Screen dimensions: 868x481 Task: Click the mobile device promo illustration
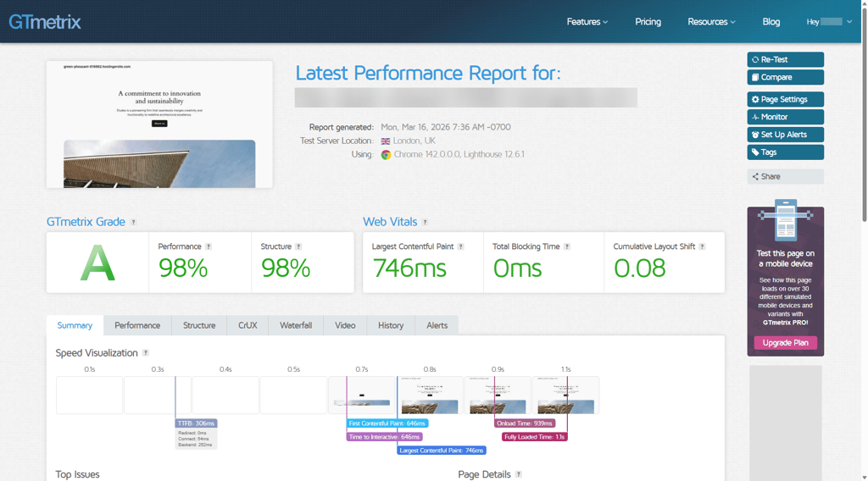pos(785,221)
